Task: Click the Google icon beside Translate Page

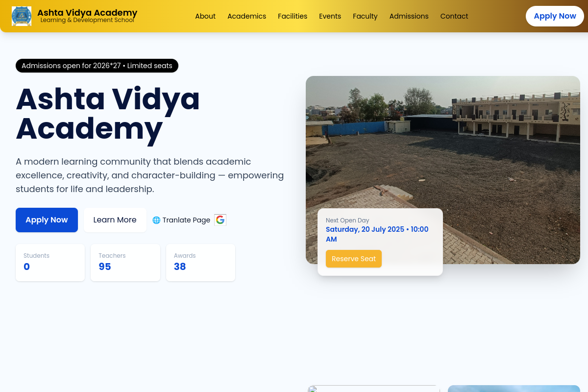Action: coord(220,220)
